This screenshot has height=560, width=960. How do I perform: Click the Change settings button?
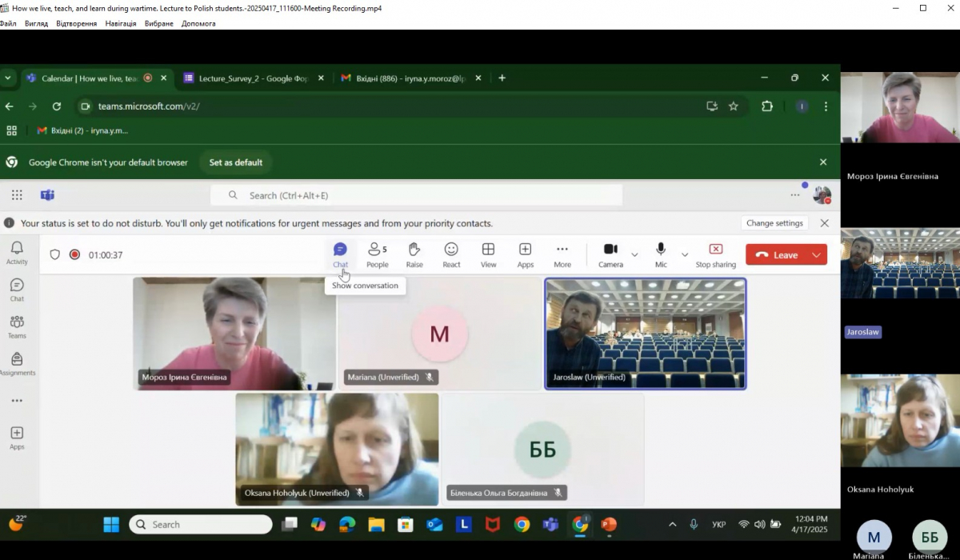click(774, 223)
